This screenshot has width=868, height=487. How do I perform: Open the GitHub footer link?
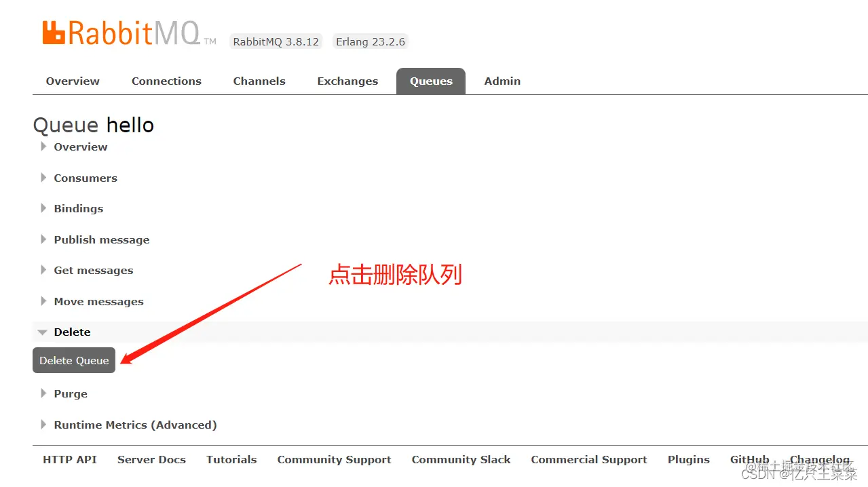click(750, 459)
